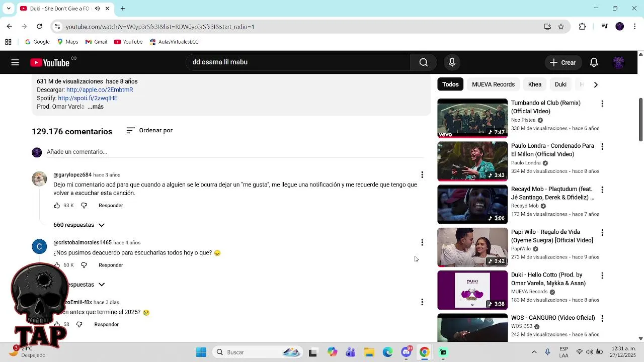This screenshot has width=644, height=362.
Task: Open options for cristobalmorales1465 comment
Action: pos(422,242)
